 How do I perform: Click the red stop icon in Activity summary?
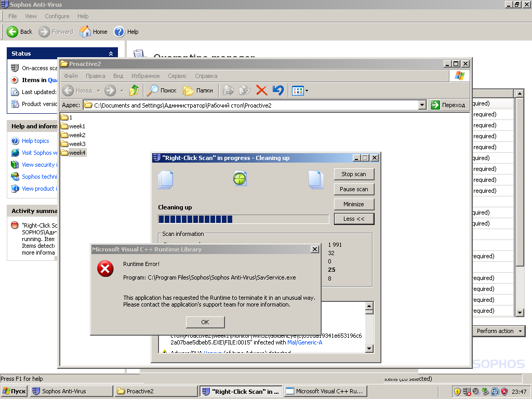click(x=15, y=225)
